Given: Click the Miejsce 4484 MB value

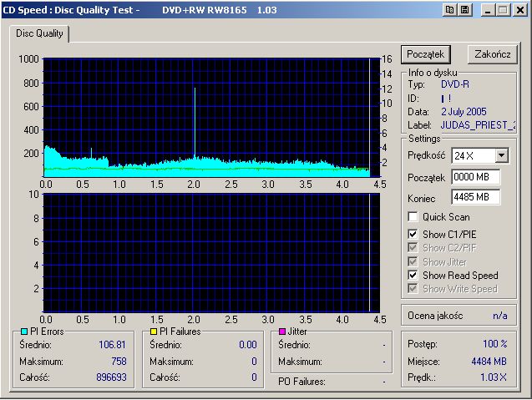Looking at the screenshot, I should 489,362.
